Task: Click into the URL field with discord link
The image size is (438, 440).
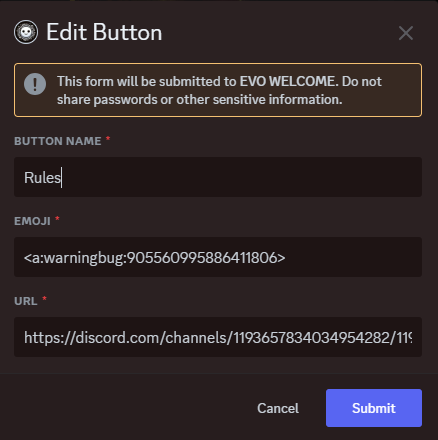Action: pos(218,337)
